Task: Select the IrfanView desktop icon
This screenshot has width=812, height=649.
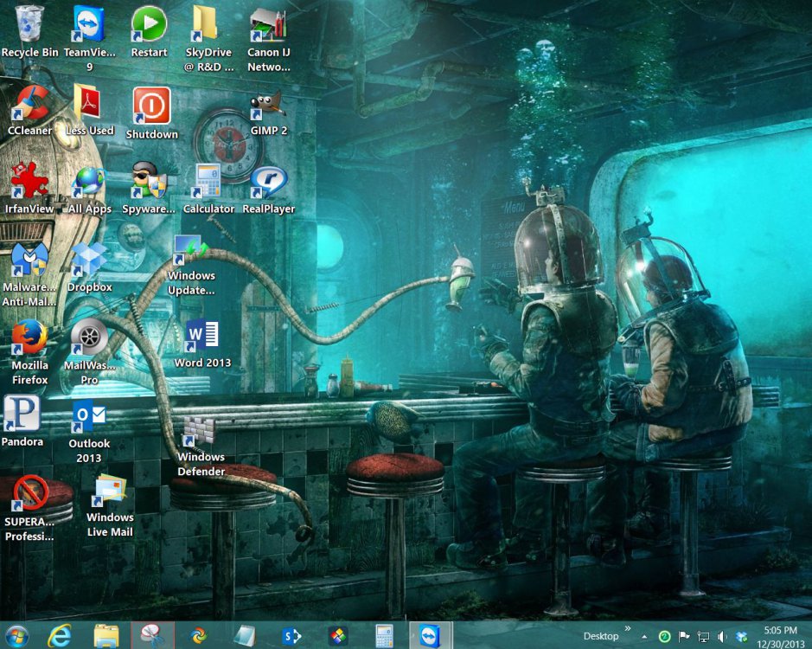Action: point(29,181)
